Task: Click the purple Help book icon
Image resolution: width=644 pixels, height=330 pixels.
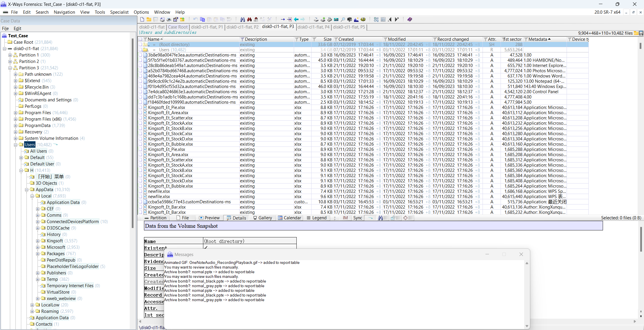Action: point(410,20)
